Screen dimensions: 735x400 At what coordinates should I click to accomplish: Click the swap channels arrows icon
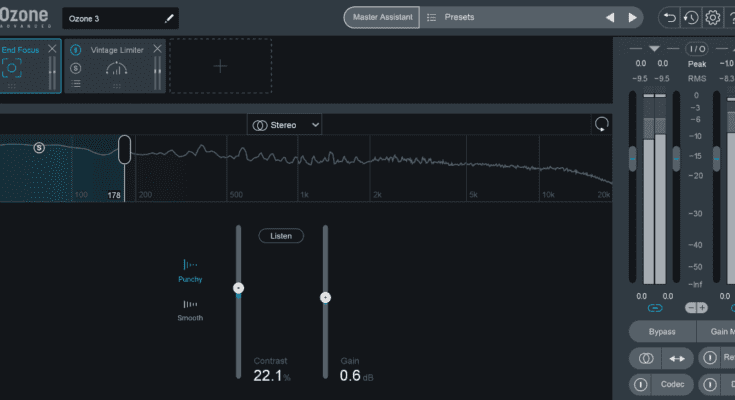point(676,357)
